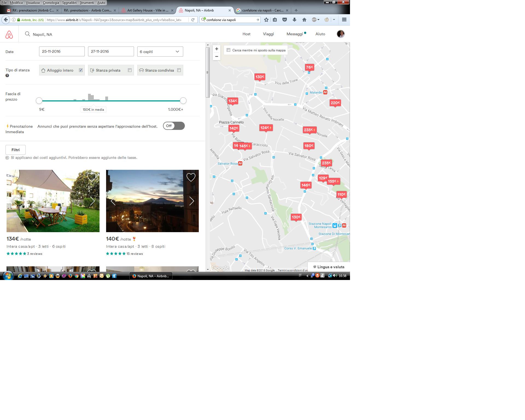The width and height of the screenshot is (525, 420).
Task: Click the Filtri button
Action: pyautogui.click(x=16, y=150)
